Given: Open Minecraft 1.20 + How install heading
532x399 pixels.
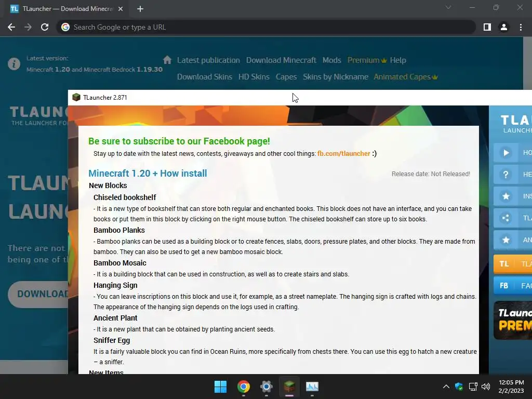Looking at the screenshot, I should pyautogui.click(x=148, y=174).
